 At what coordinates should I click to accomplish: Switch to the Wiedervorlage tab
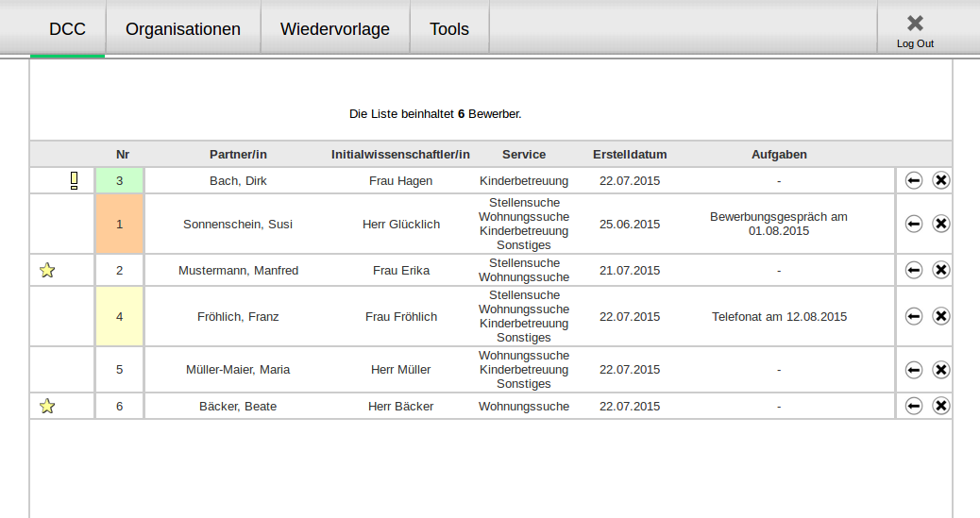(x=335, y=29)
